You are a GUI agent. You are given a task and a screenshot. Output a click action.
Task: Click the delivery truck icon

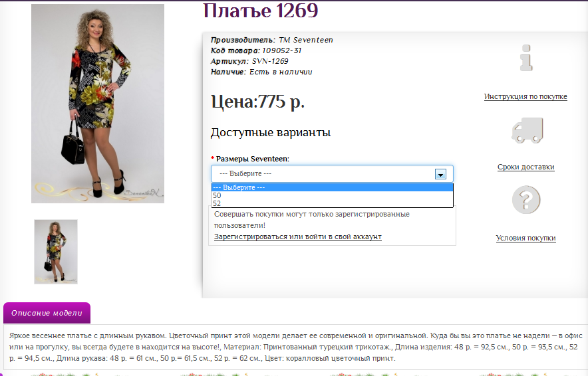tap(527, 130)
